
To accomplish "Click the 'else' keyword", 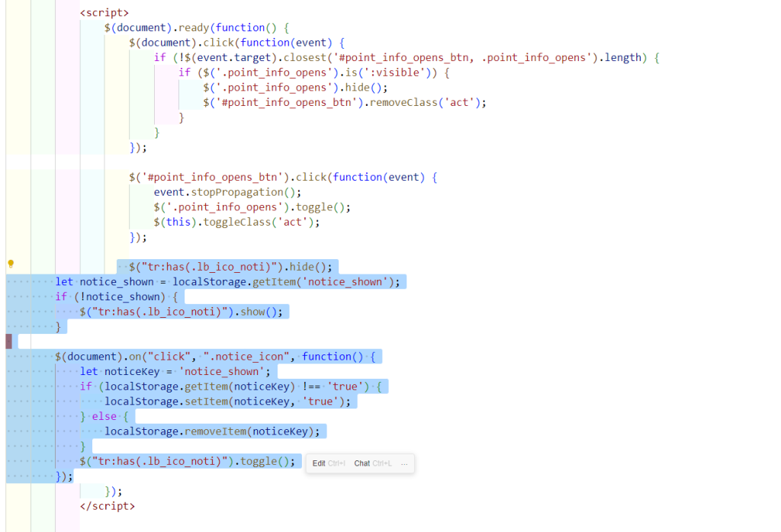I will [104, 417].
